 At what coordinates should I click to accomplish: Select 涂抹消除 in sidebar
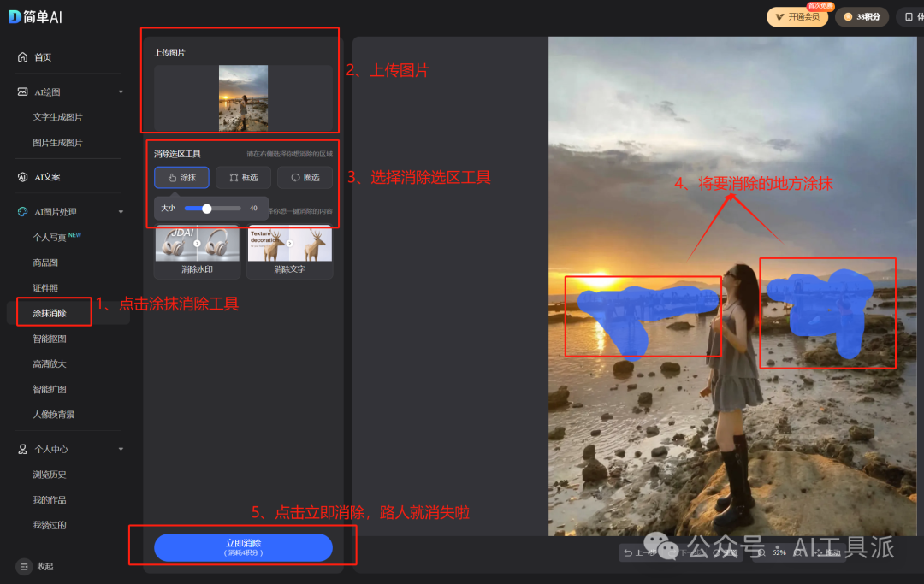coord(50,313)
